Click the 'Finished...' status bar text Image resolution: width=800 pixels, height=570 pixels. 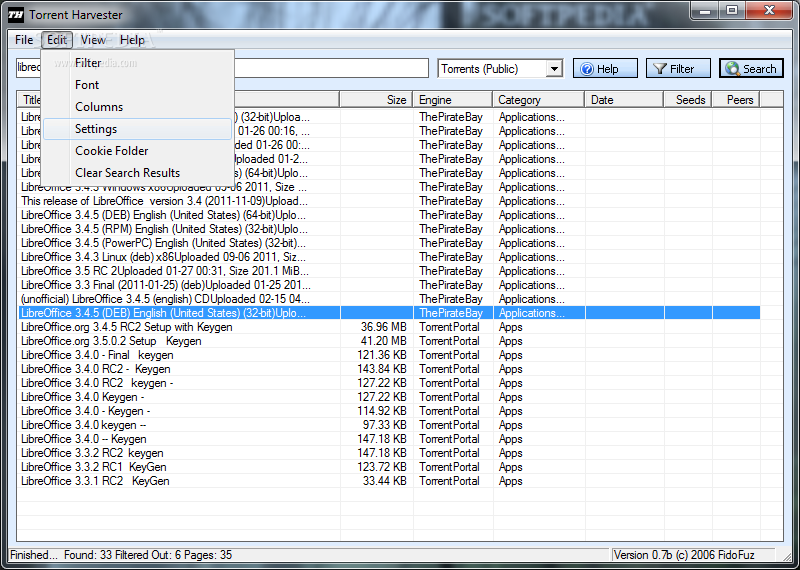pyautogui.click(x=34, y=555)
